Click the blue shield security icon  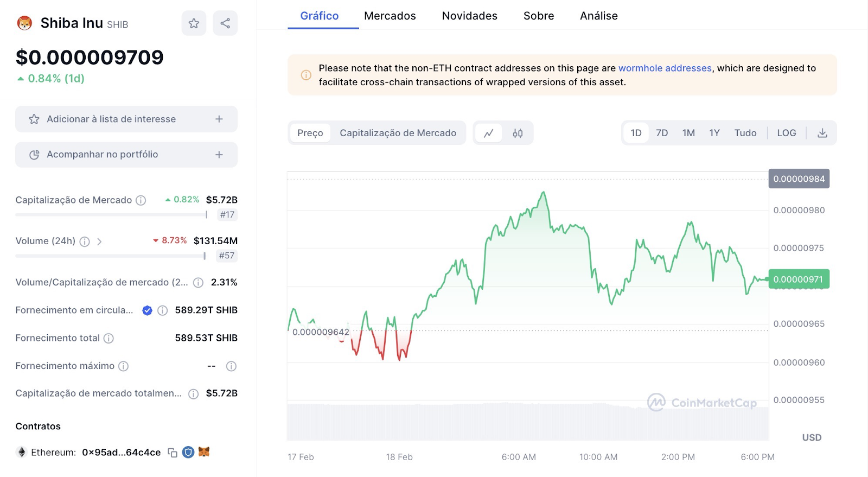pos(188,452)
